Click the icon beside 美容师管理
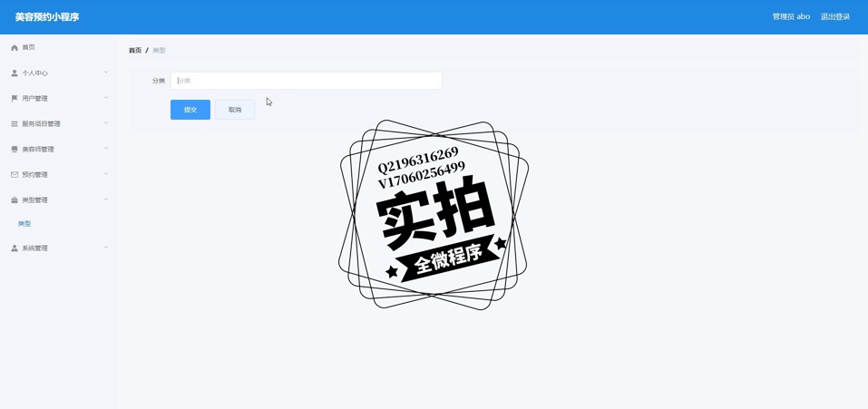868x409 pixels. tap(15, 149)
